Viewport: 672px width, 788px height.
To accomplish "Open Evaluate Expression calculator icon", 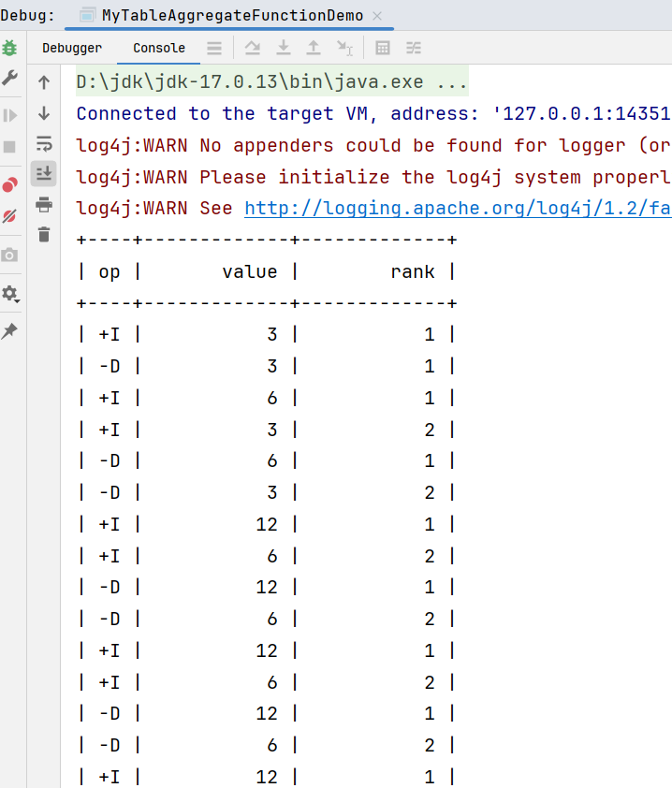I will click(383, 49).
